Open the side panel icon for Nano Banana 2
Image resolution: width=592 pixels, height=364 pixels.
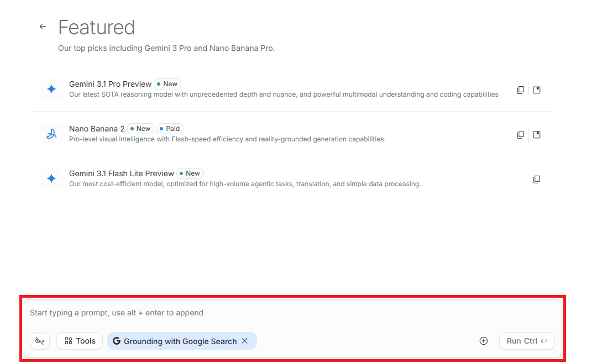pos(537,135)
